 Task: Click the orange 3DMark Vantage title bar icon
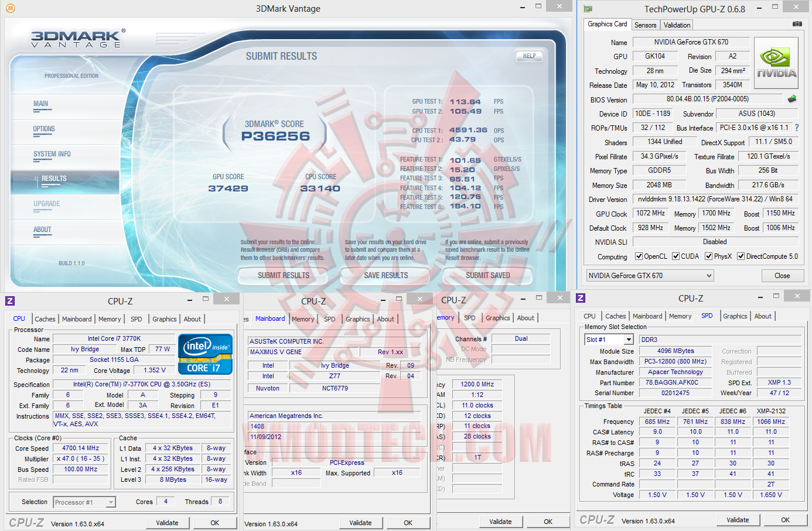10,8
